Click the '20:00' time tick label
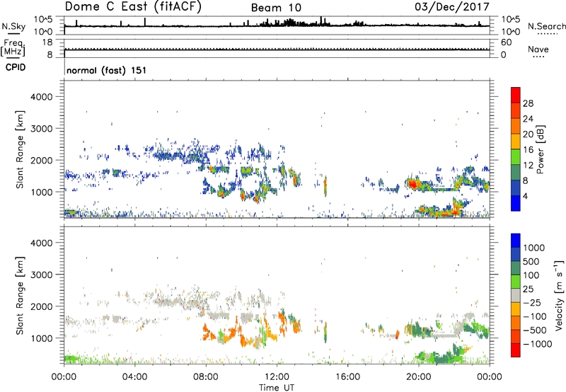 point(419,377)
